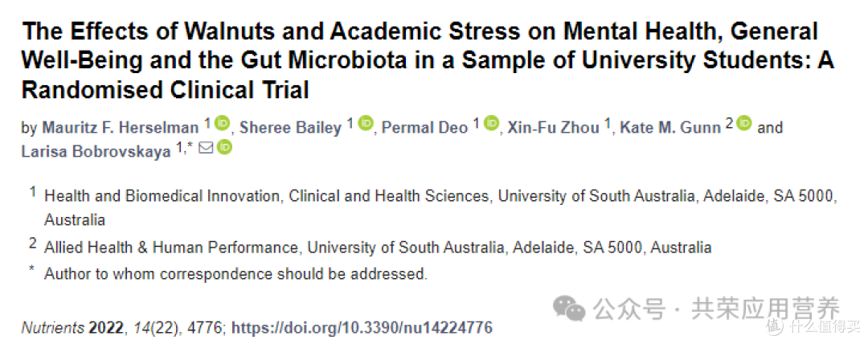Image resolution: width=868 pixels, height=344 pixels.
Task: Click the Allied Health & Human Performance affiliation
Action: pos(378,247)
